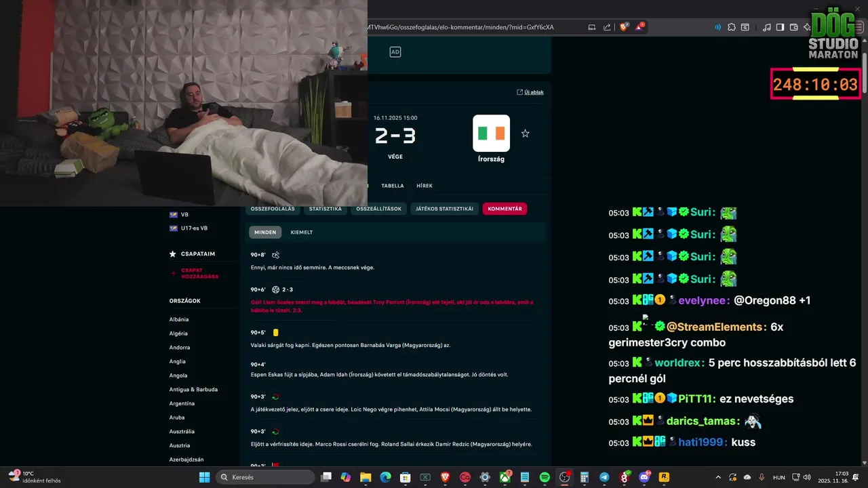Open Task View on the taskbar
Viewport: 868px width, 488px height.
tap(326, 477)
